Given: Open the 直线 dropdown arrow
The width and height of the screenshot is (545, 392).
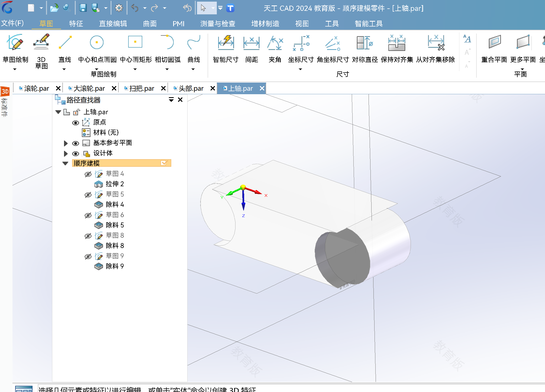Looking at the screenshot, I should [64, 69].
